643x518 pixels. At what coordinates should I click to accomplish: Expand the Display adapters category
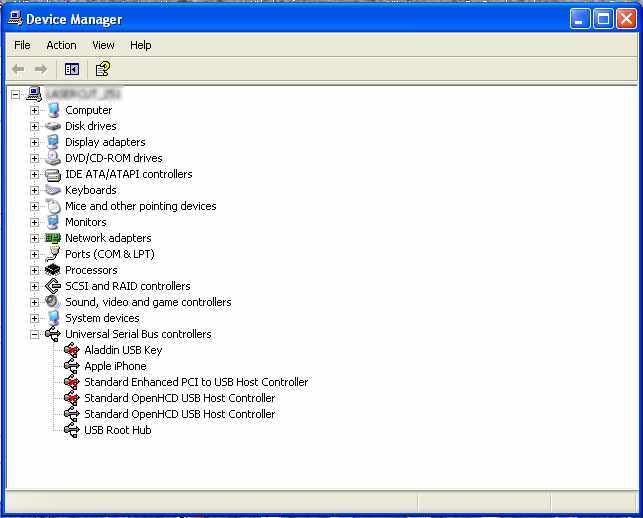34,143
